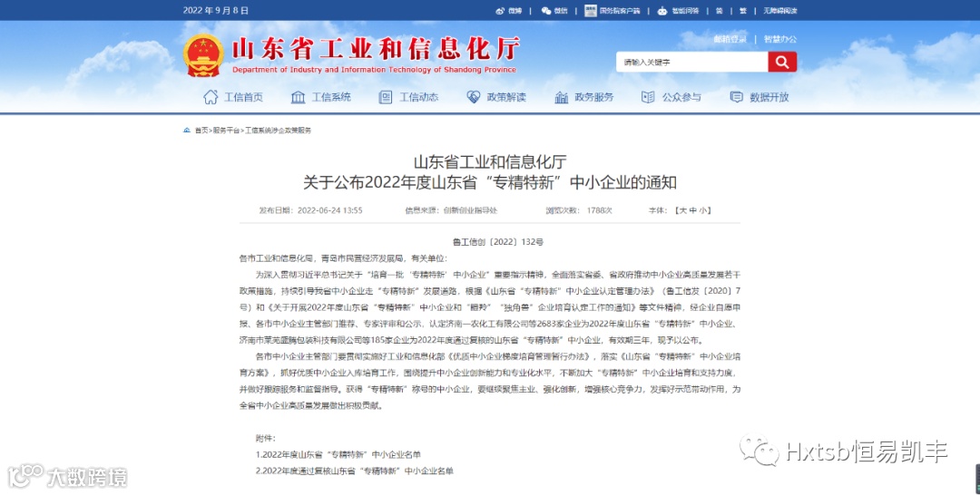980x495 pixels.
Task: Click the chat icon beside 数据开放
Action: coord(736,97)
